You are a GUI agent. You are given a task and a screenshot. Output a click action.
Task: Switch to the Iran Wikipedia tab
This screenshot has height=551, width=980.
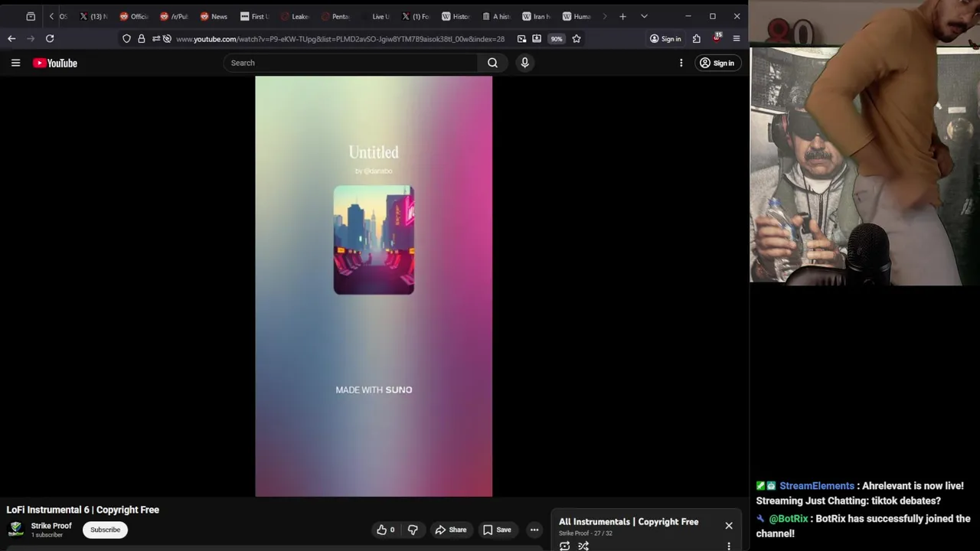pyautogui.click(x=536, y=16)
